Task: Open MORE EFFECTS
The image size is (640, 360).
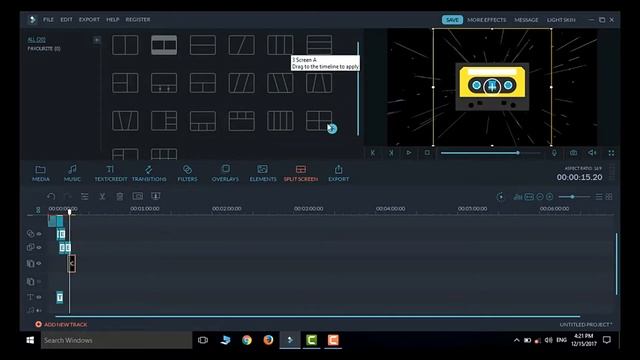Action: point(487,20)
